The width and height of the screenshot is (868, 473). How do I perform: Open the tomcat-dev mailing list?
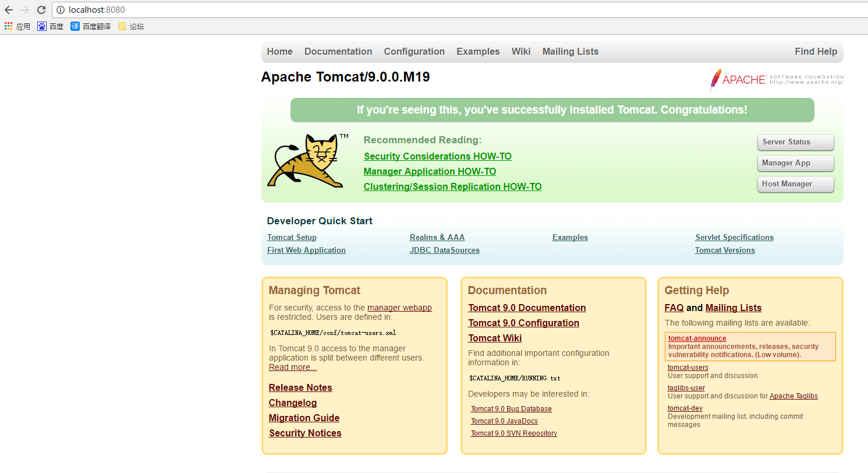pos(685,408)
